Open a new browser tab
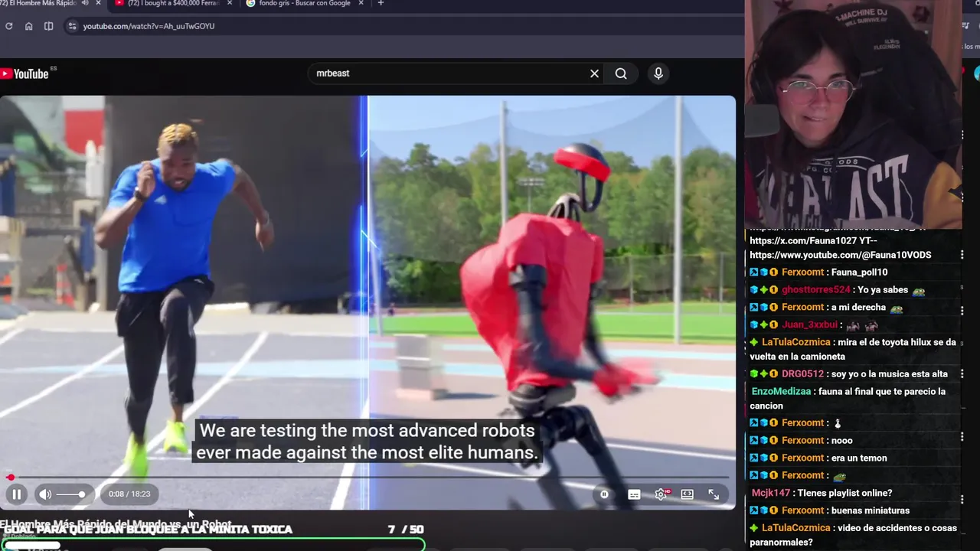Image resolution: width=980 pixels, height=551 pixels. click(x=381, y=3)
